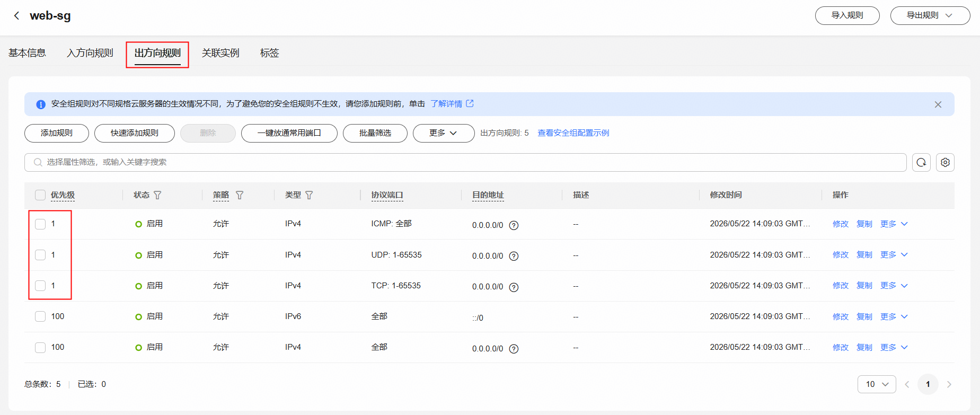Click the 快速添加规则 button
Image resolution: width=980 pixels, height=415 pixels.
coord(135,133)
